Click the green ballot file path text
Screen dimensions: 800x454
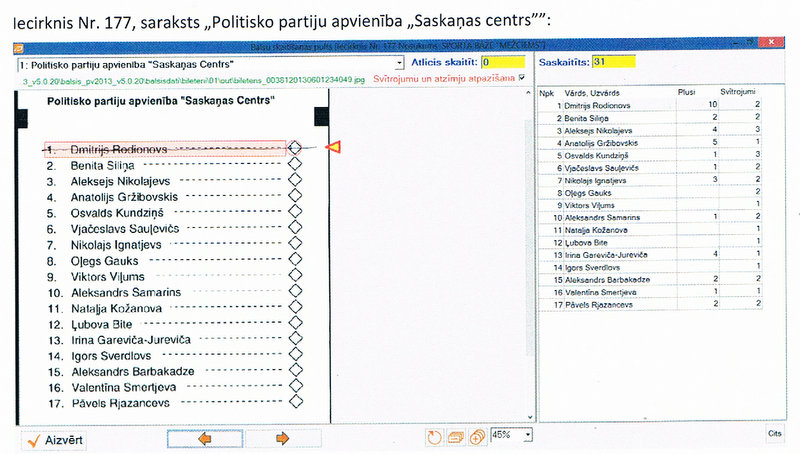point(194,81)
